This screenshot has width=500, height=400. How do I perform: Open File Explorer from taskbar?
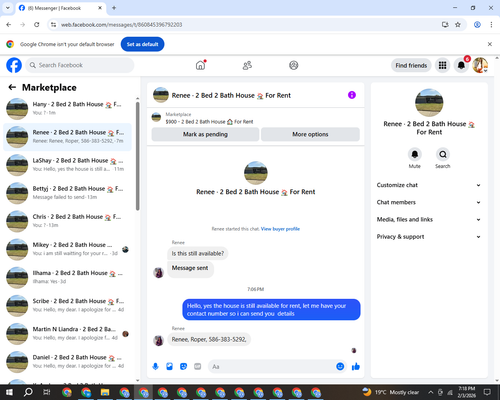105,392
